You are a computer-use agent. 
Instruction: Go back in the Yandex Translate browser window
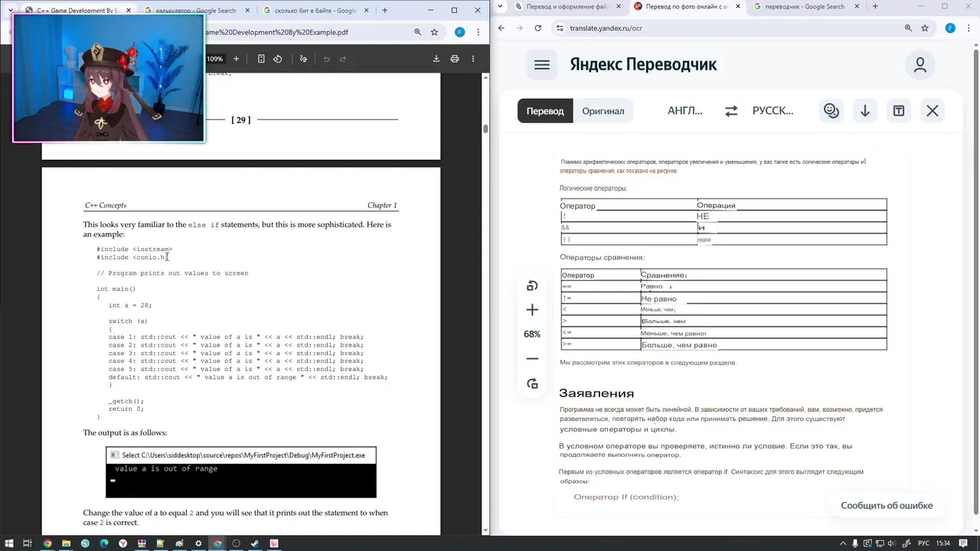coord(501,28)
